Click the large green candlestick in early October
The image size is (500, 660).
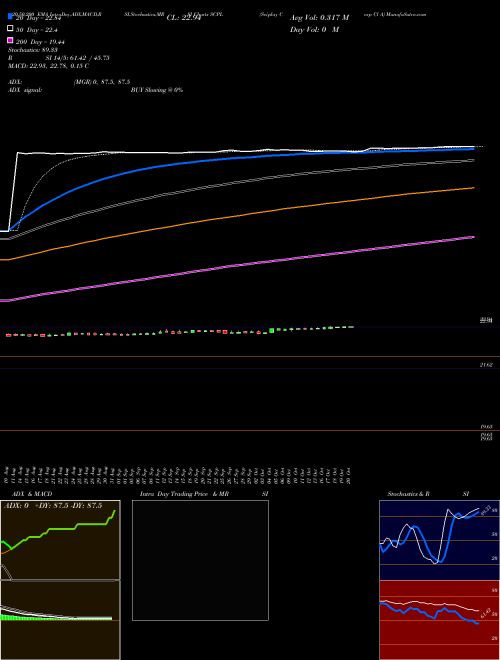pyautogui.click(x=272, y=330)
